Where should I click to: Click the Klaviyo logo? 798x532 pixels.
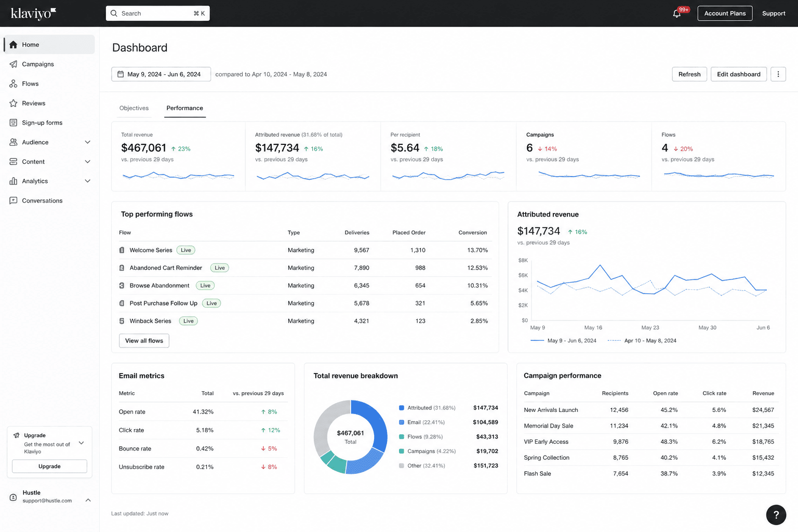[33, 14]
